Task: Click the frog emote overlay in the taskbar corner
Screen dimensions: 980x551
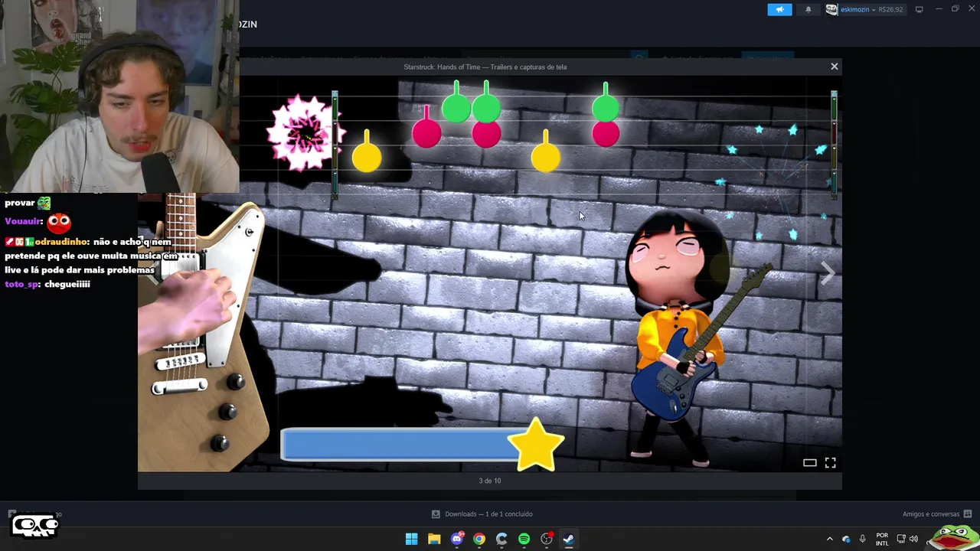Action: [x=953, y=537]
